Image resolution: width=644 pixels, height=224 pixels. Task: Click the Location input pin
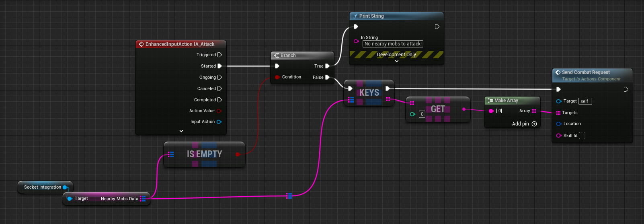point(559,124)
